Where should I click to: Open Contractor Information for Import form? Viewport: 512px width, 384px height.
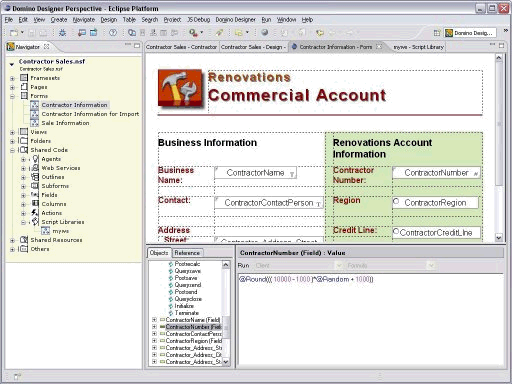click(x=90, y=114)
